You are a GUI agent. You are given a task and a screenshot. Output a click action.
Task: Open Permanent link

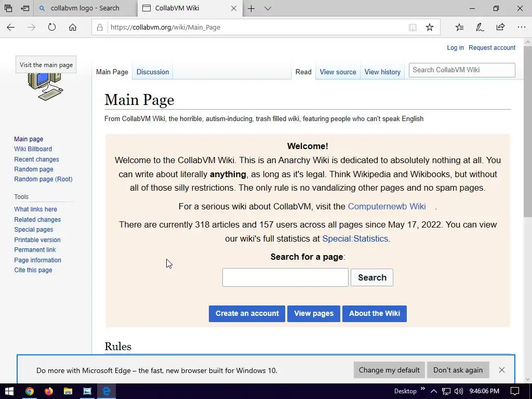coord(35,250)
